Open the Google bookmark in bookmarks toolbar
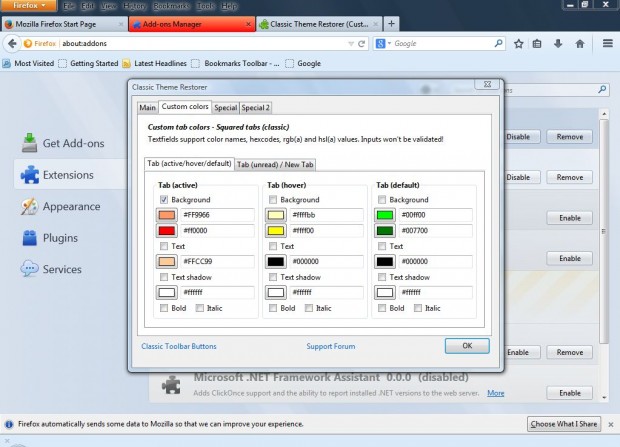Viewport: 620px width, 447px height. 303,63
